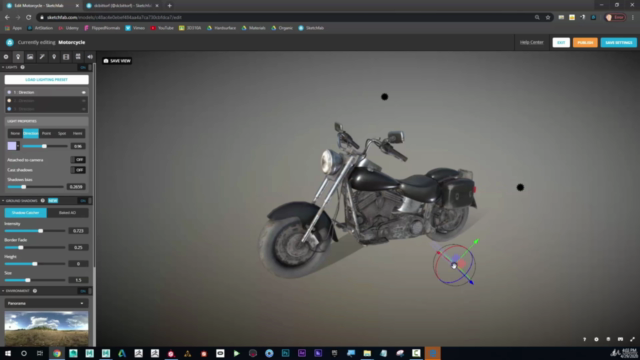640x360 pixels.
Task: Click the Save Settings button
Action: tap(618, 42)
